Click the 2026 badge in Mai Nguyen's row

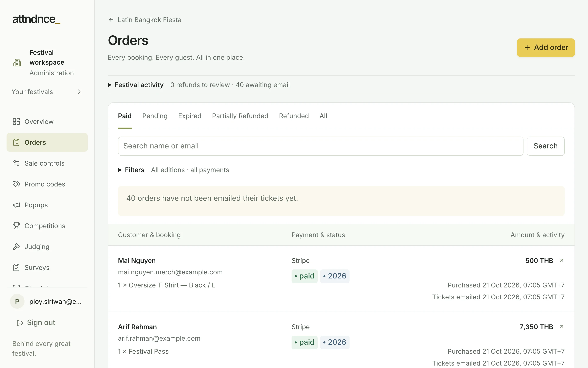pos(335,276)
